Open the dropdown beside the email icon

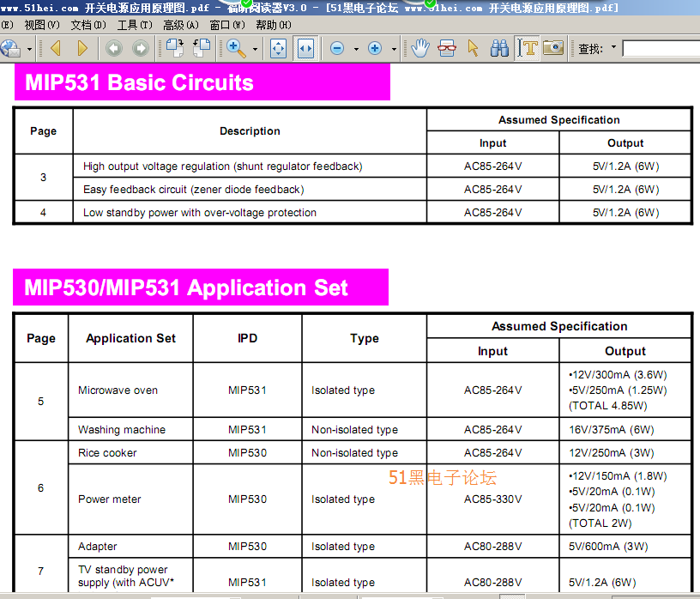pos(29,49)
